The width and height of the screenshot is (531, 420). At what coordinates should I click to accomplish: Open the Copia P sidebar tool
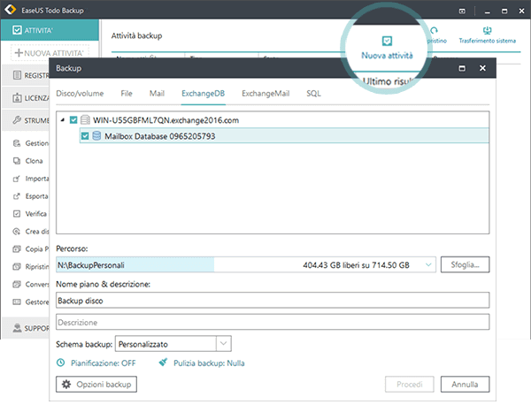30,248
